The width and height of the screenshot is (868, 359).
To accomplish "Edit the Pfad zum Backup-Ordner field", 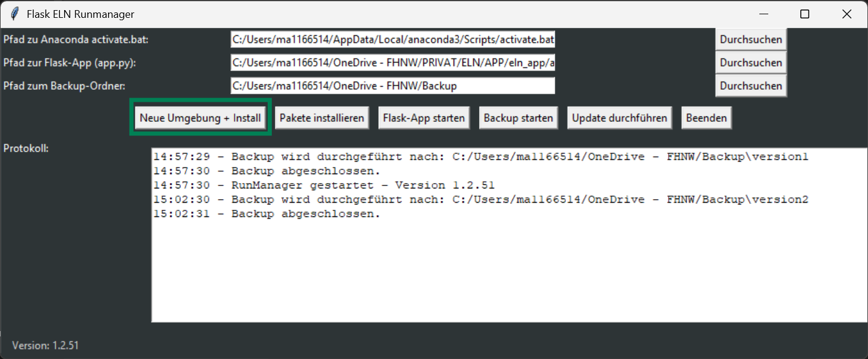I will click(392, 85).
